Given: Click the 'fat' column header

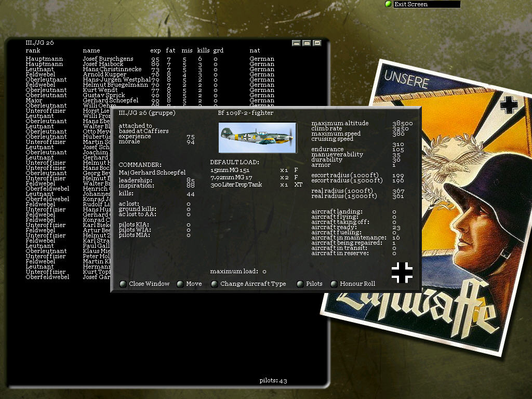Looking at the screenshot, I should [170, 50].
